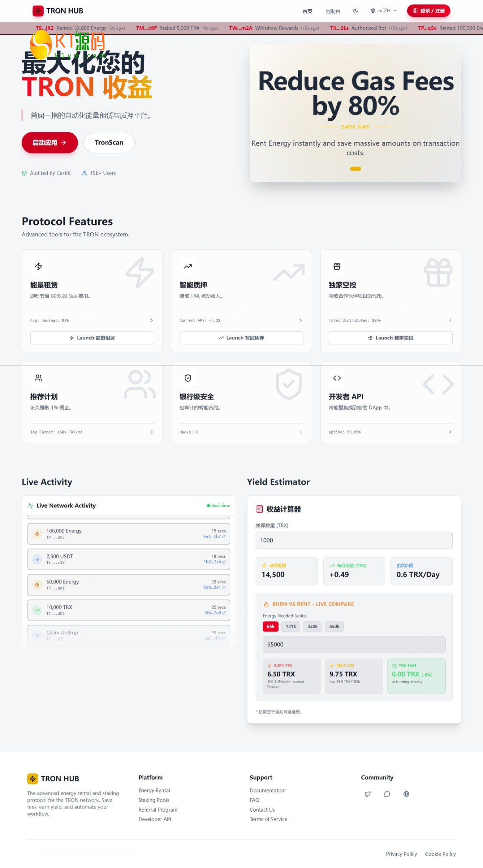Viewport: 483px width, 868px height.
Task: Open the TronScan button
Action: (x=109, y=143)
